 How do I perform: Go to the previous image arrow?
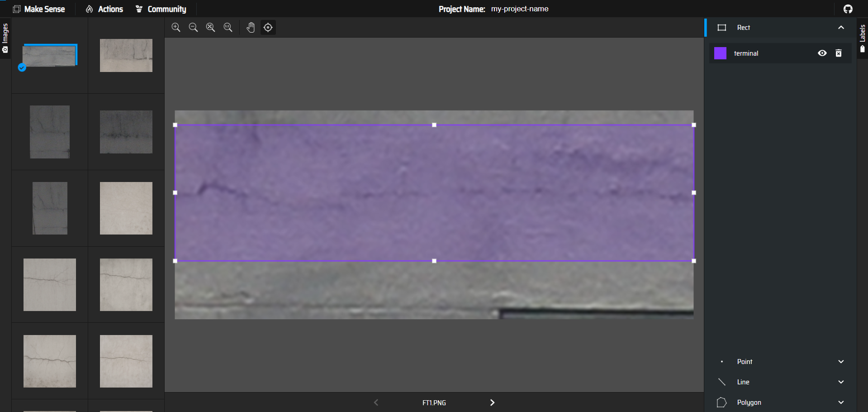(376, 402)
